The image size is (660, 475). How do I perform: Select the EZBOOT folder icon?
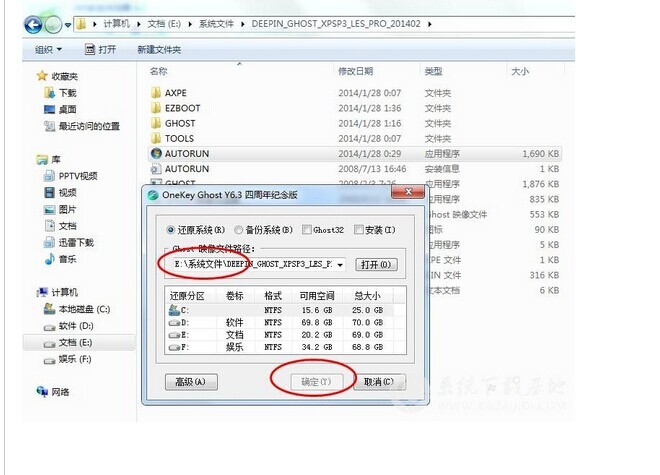156,108
